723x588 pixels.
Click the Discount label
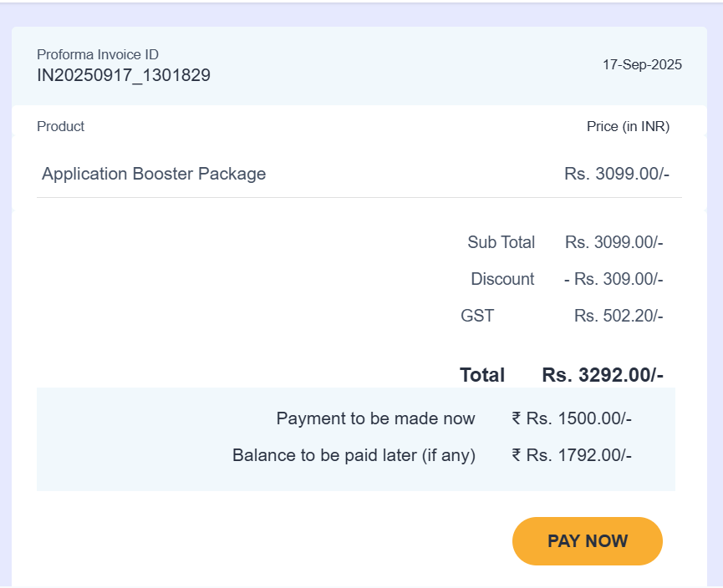pyautogui.click(x=502, y=279)
